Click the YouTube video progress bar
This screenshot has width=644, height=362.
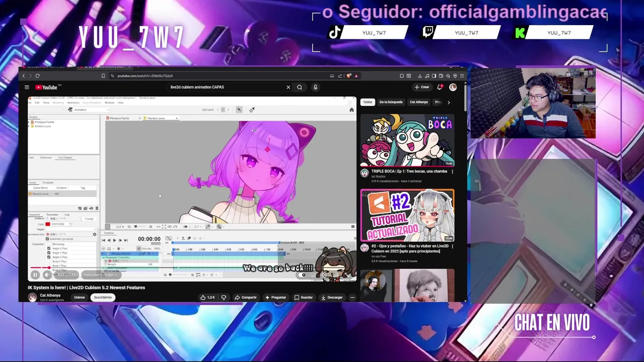tap(192, 267)
